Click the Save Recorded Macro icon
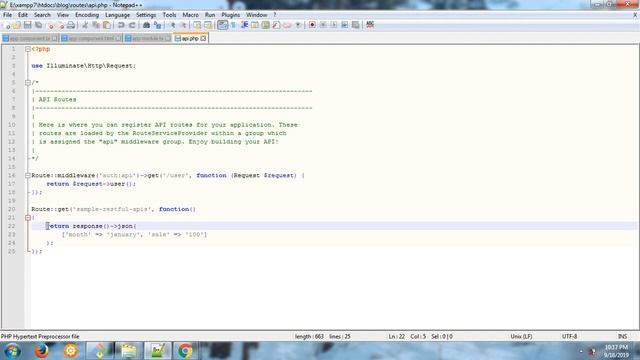This screenshot has width=640, height=360. (x=356, y=25)
